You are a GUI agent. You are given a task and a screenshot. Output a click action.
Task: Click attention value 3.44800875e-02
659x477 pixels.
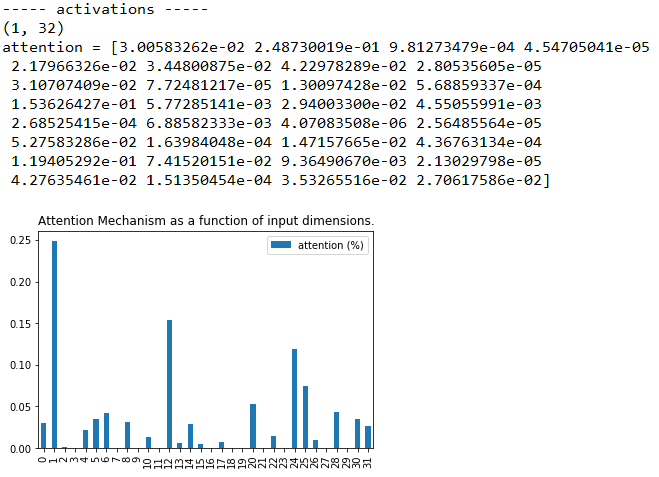pos(209,66)
